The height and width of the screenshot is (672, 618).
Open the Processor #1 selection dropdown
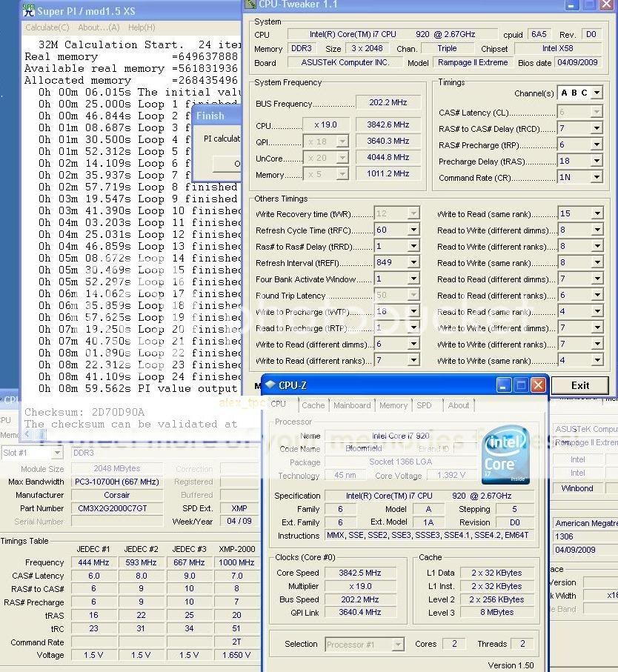[x=398, y=644]
